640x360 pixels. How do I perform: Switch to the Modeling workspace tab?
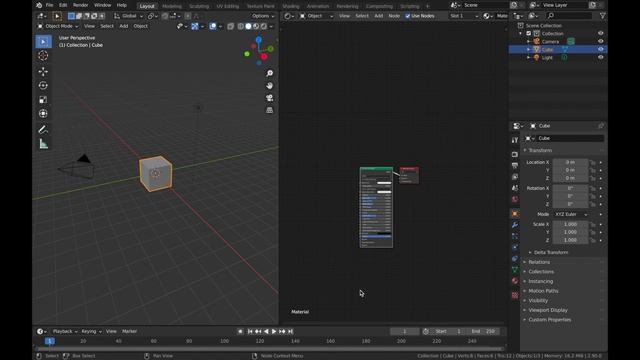point(172,6)
